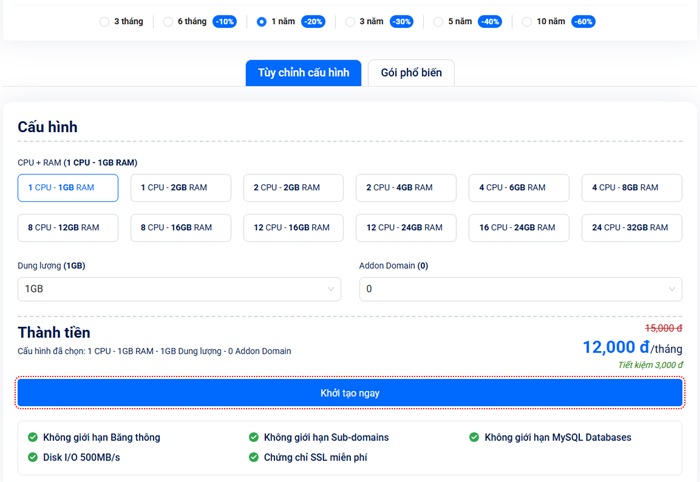Select the 3 năm billing cycle
Image resolution: width=700 pixels, height=482 pixels.
click(350, 21)
